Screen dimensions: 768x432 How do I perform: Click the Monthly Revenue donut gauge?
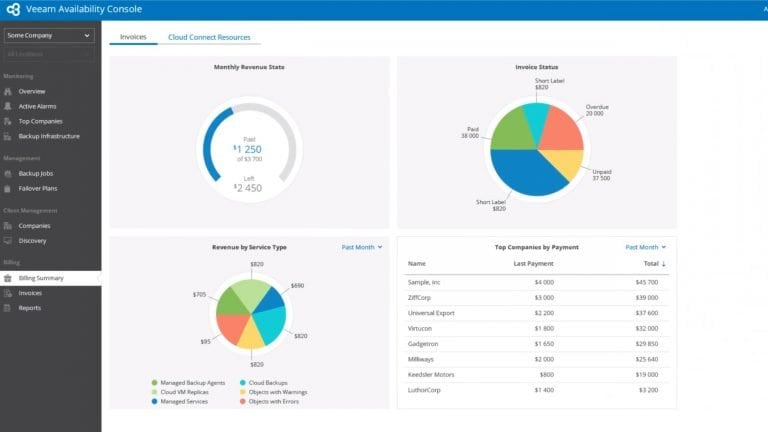click(249, 149)
